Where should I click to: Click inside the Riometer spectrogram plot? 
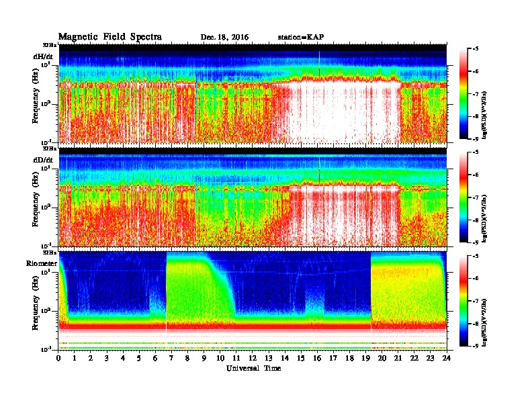coord(253,300)
